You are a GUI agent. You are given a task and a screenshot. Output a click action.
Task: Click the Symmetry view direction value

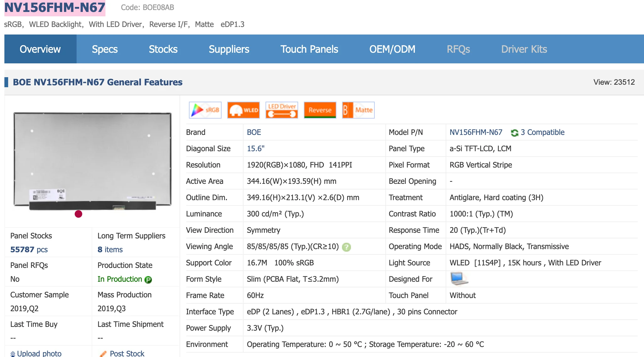point(263,230)
